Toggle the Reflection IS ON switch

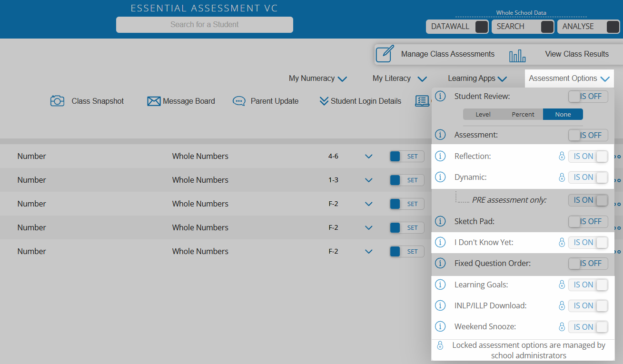click(x=588, y=156)
